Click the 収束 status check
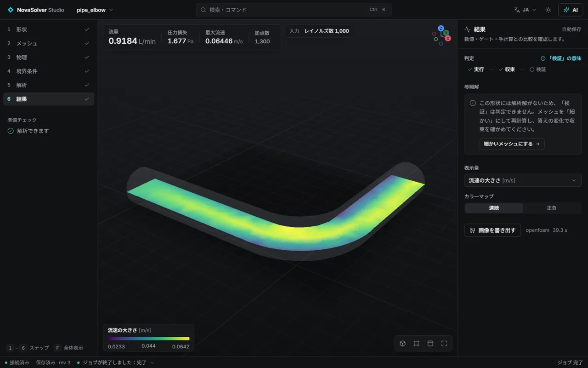 tap(507, 69)
